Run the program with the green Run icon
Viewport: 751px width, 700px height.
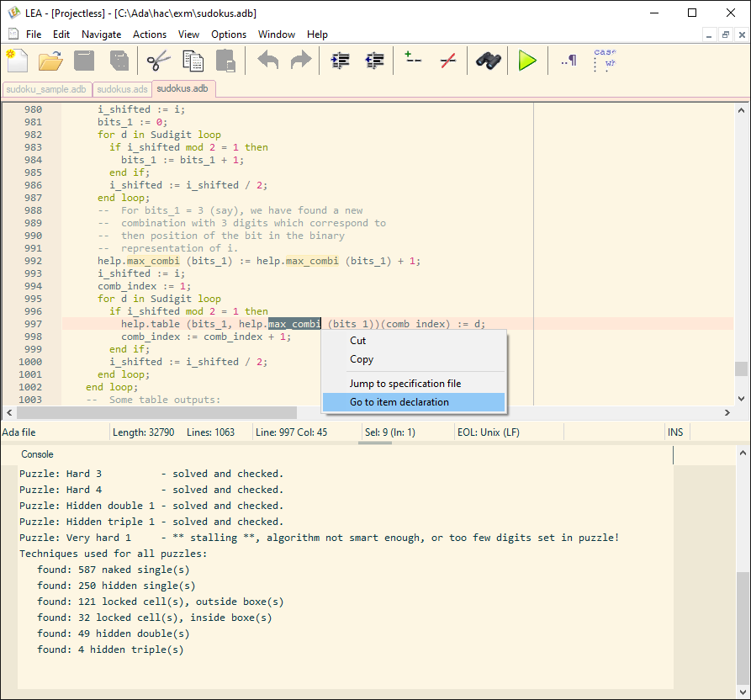pyautogui.click(x=527, y=60)
